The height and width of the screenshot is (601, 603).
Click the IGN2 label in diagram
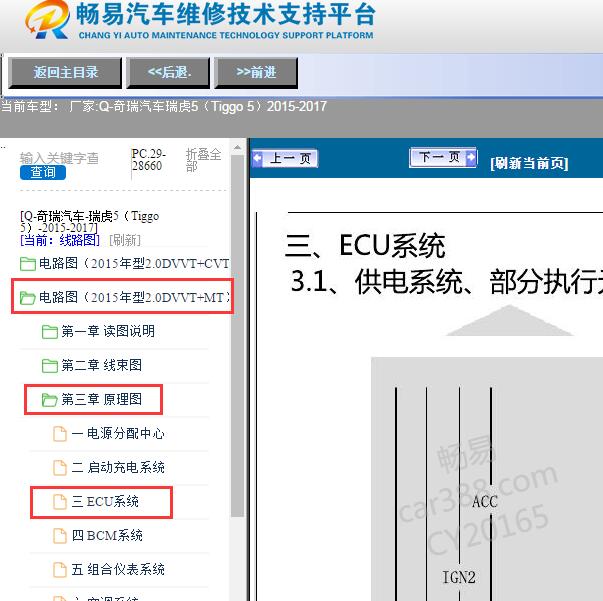click(459, 577)
